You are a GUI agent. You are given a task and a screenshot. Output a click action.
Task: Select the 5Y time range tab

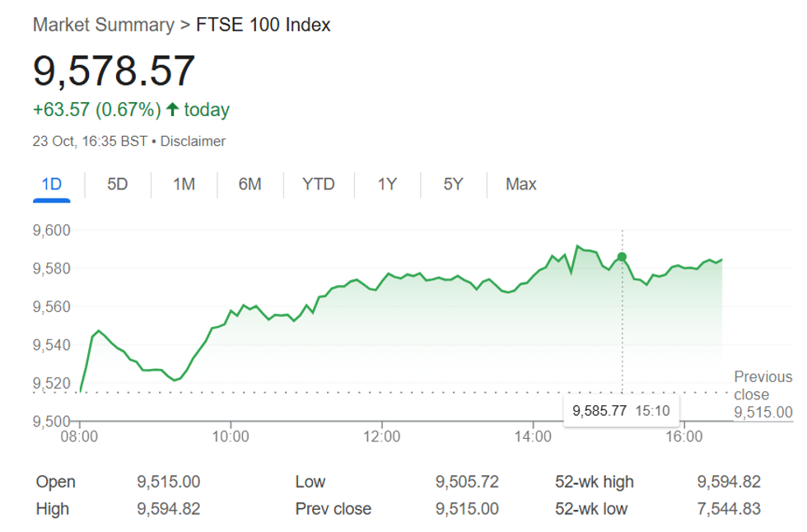coord(453,184)
